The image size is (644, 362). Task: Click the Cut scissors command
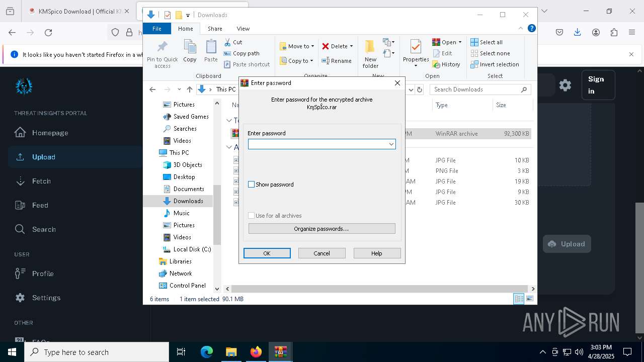point(233,42)
